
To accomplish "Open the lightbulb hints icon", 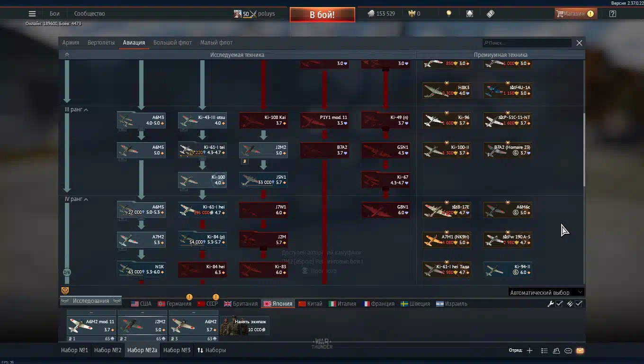I will tap(449, 14).
